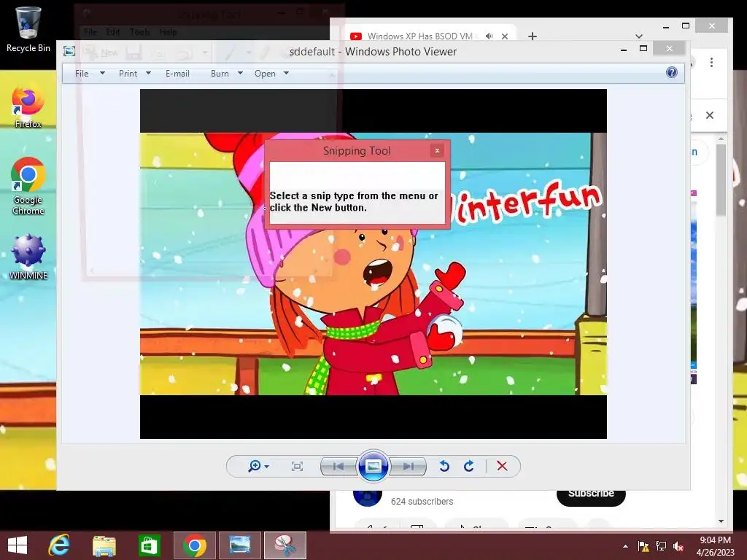747x560 pixels.
Task: Click the Subscribe button on YouTube
Action: pos(591,495)
